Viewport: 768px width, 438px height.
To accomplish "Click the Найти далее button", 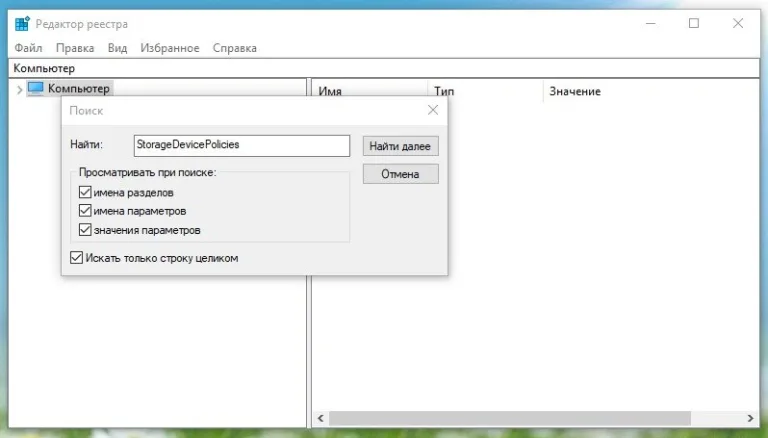I will [x=400, y=146].
